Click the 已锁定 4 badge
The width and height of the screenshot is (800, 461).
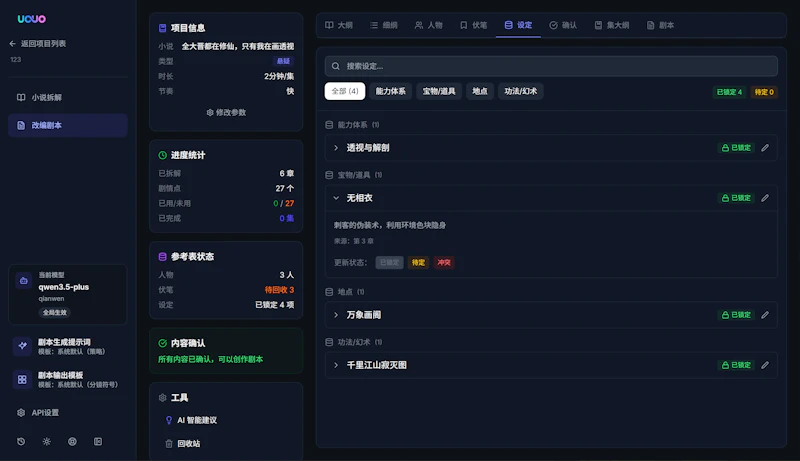(x=729, y=92)
